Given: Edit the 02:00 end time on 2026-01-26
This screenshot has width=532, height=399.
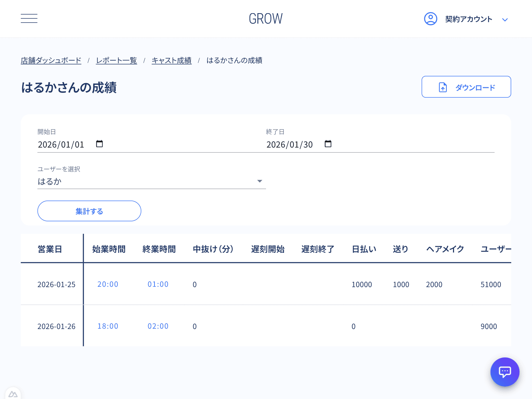Looking at the screenshot, I should point(158,326).
